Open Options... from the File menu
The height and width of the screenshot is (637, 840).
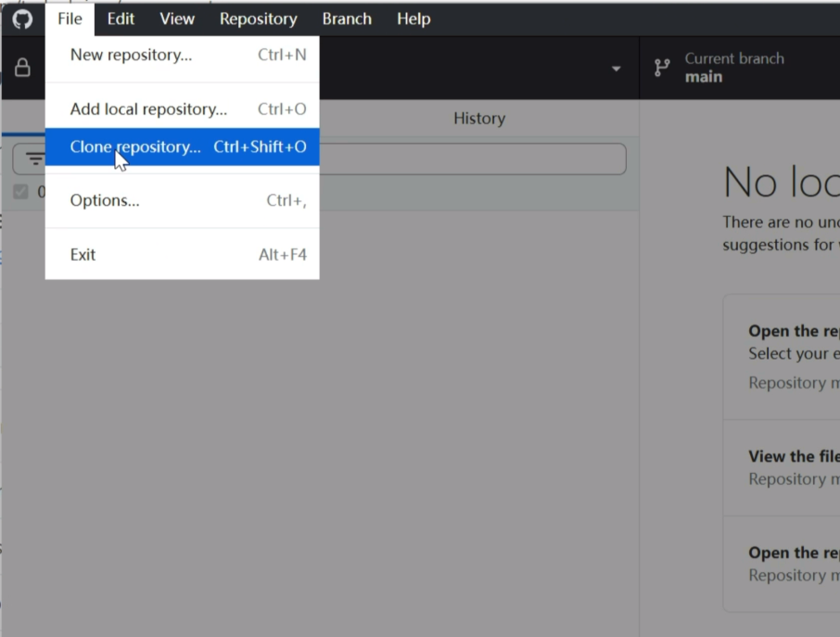pos(182,200)
